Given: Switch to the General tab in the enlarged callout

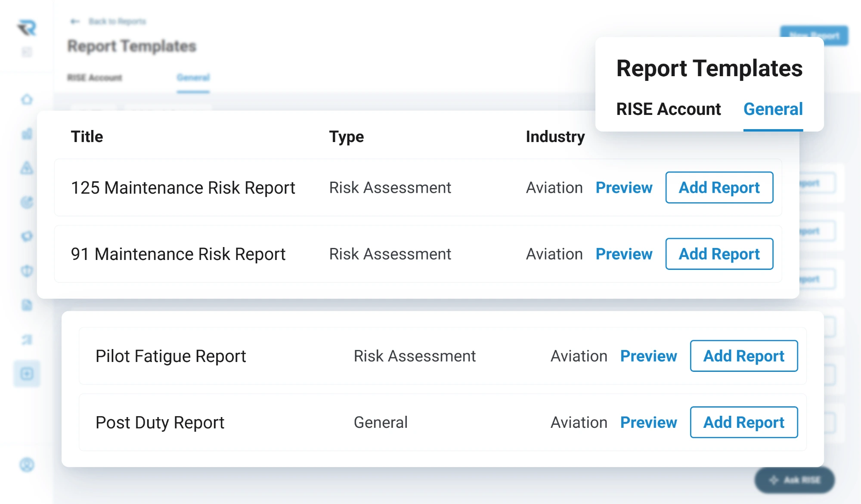Looking at the screenshot, I should 773,109.
